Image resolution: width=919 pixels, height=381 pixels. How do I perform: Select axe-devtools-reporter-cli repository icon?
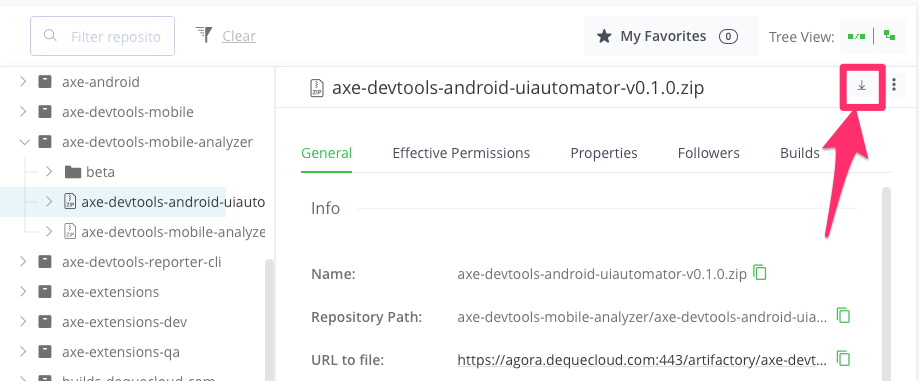(45, 262)
